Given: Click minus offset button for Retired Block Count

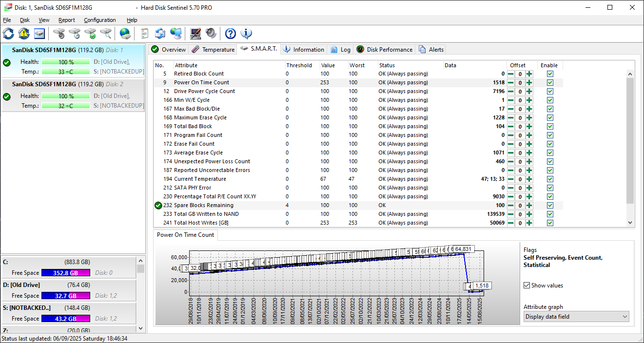Looking at the screenshot, I should pyautogui.click(x=511, y=74).
